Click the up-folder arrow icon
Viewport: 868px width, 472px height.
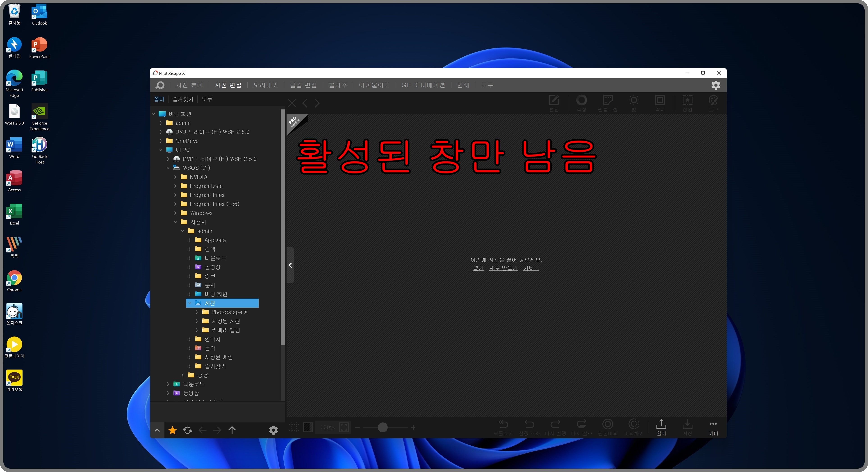coord(232,430)
